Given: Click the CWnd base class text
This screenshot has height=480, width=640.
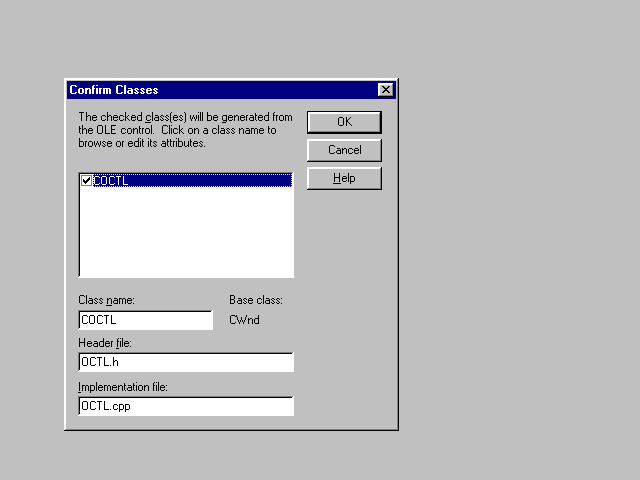Looking at the screenshot, I should 244,320.
